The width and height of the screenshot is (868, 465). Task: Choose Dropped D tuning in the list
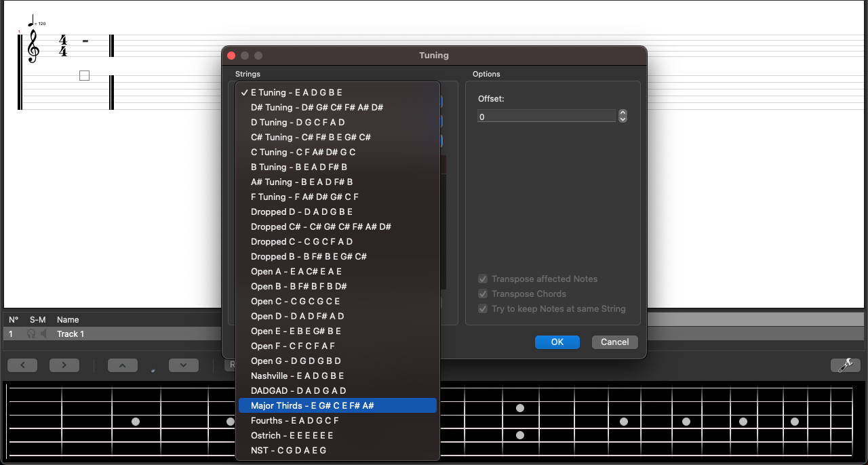(x=301, y=211)
